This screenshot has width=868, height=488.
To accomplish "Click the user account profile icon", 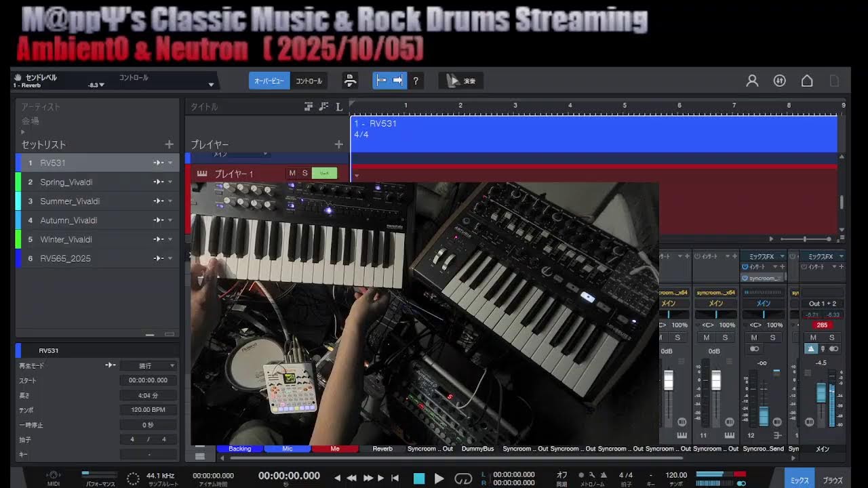I will [752, 81].
